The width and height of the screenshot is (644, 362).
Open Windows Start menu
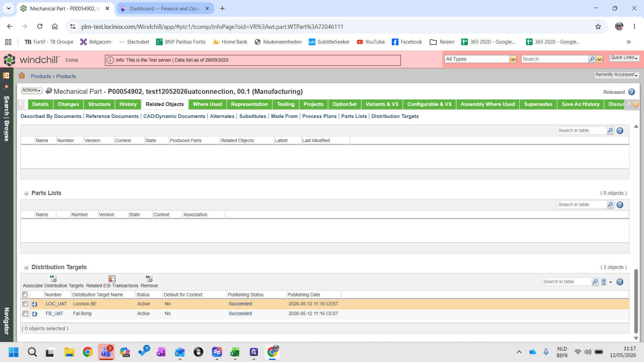coord(14,352)
